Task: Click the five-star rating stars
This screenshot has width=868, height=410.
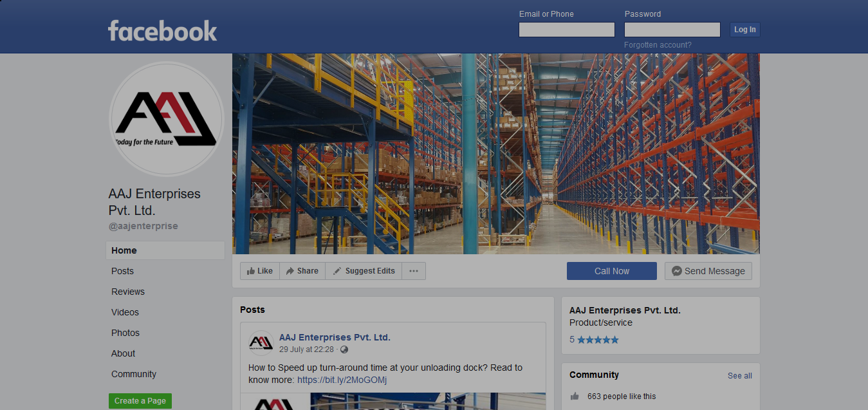Action: [598, 339]
